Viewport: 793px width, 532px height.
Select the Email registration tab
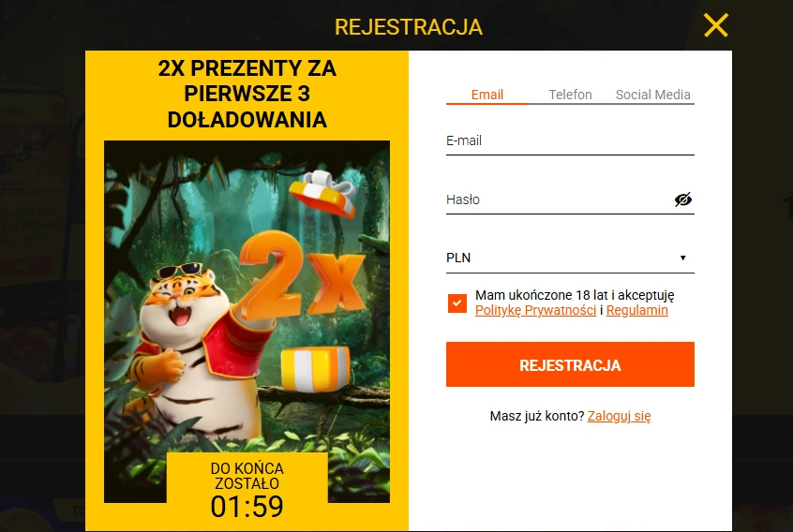pos(487,95)
